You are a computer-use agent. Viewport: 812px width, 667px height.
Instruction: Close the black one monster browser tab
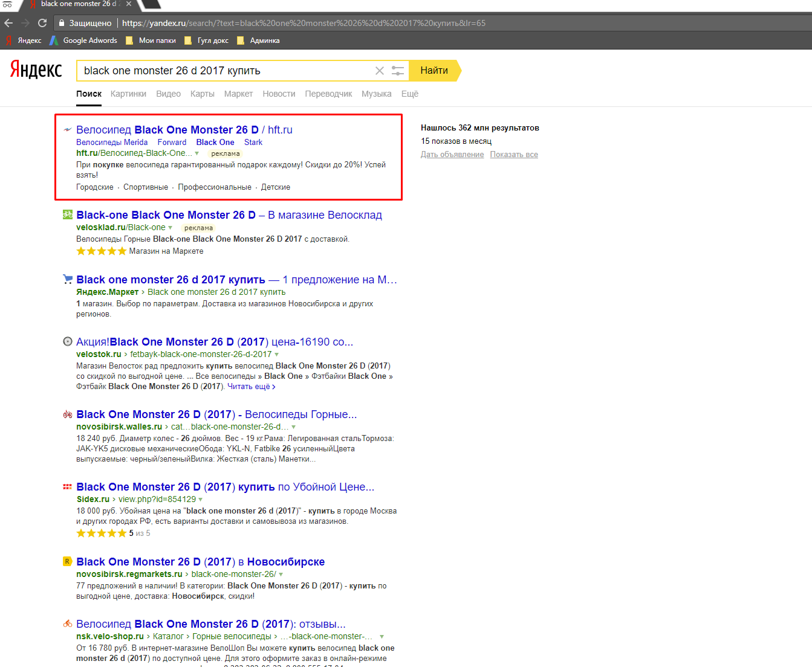click(129, 4)
